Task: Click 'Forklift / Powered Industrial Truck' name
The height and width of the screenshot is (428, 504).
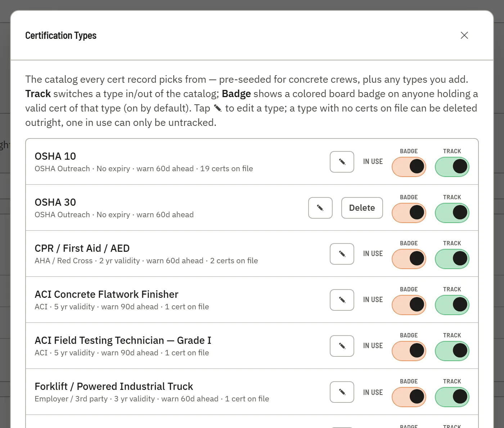Action: pos(114,387)
